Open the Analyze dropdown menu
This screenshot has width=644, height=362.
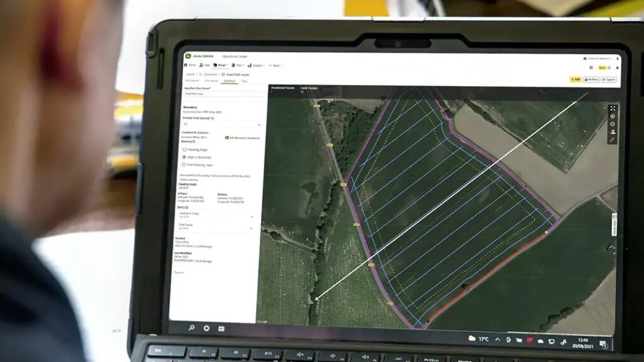point(257,65)
